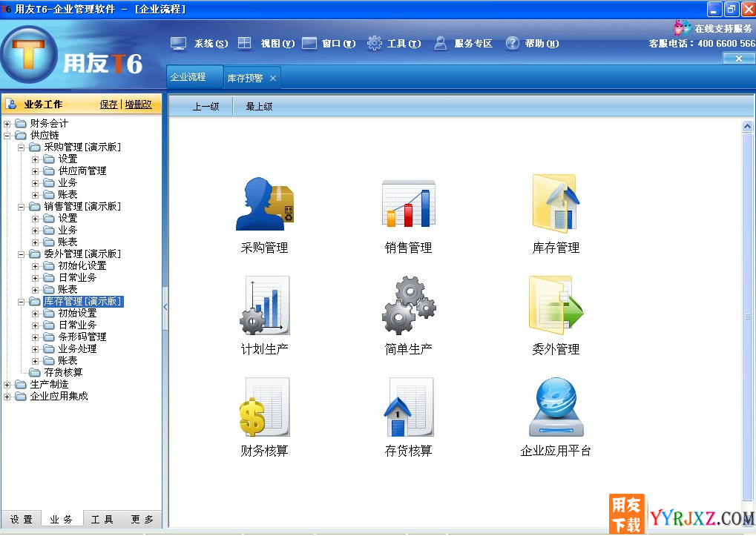Open the 存货核算 icon
Image resolution: width=756 pixels, height=536 pixels.
(408, 407)
